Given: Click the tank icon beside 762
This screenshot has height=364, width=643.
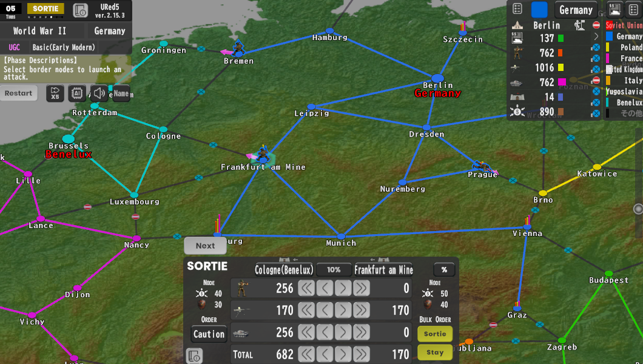Looking at the screenshot, I should pyautogui.click(x=517, y=83).
